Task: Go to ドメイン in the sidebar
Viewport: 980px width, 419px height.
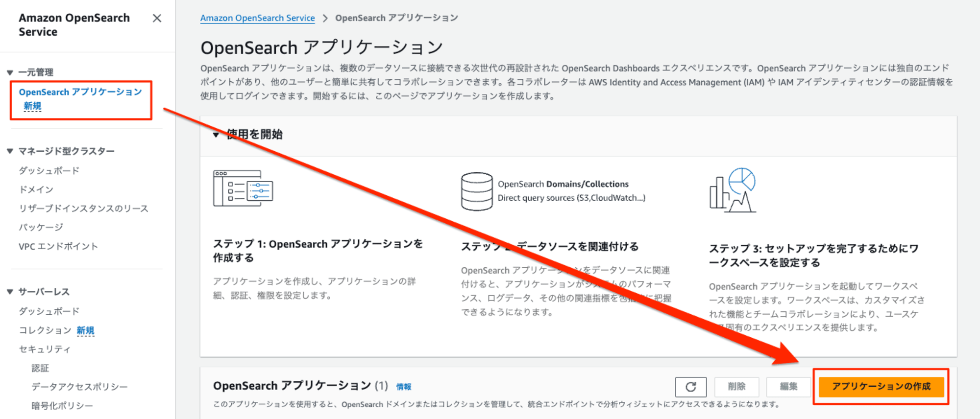Action: (36, 189)
